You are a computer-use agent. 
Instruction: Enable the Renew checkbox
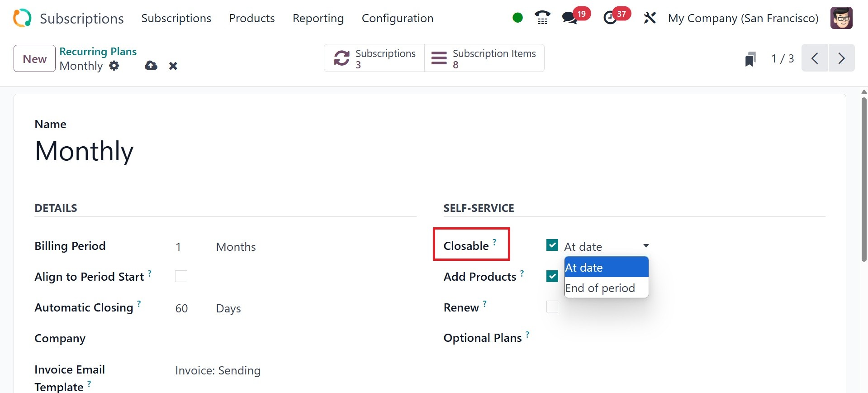click(x=552, y=307)
